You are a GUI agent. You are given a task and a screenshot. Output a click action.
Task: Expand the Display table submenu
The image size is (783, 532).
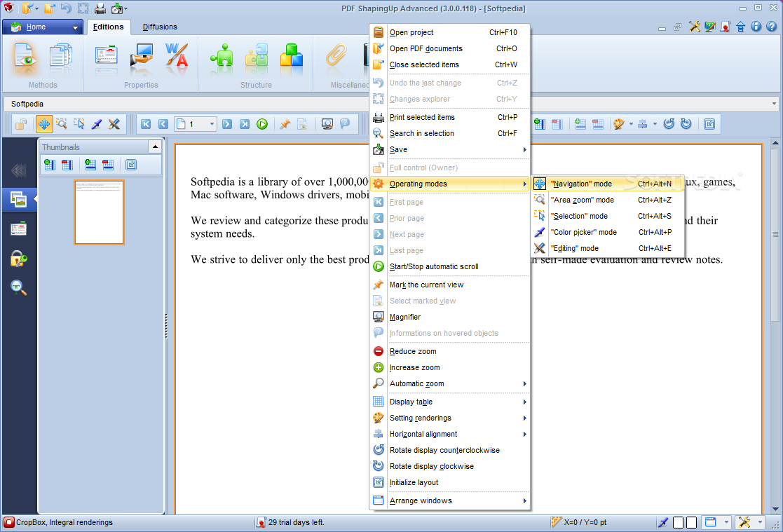(x=524, y=402)
